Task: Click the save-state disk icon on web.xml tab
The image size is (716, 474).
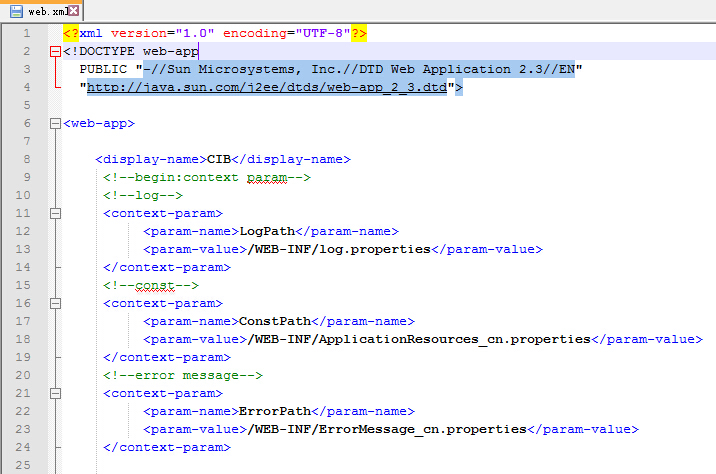Action: point(16,11)
